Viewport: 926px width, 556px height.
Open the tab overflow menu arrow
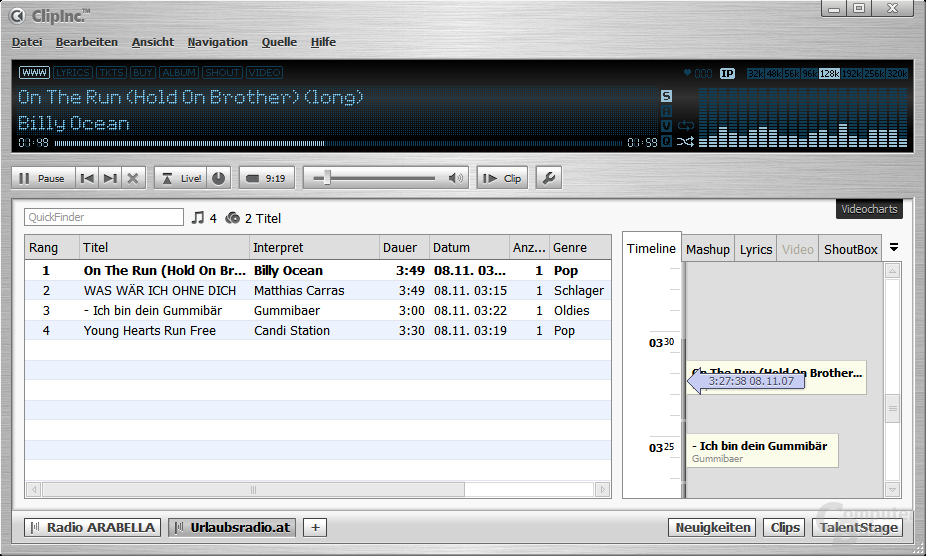pyautogui.click(x=894, y=248)
